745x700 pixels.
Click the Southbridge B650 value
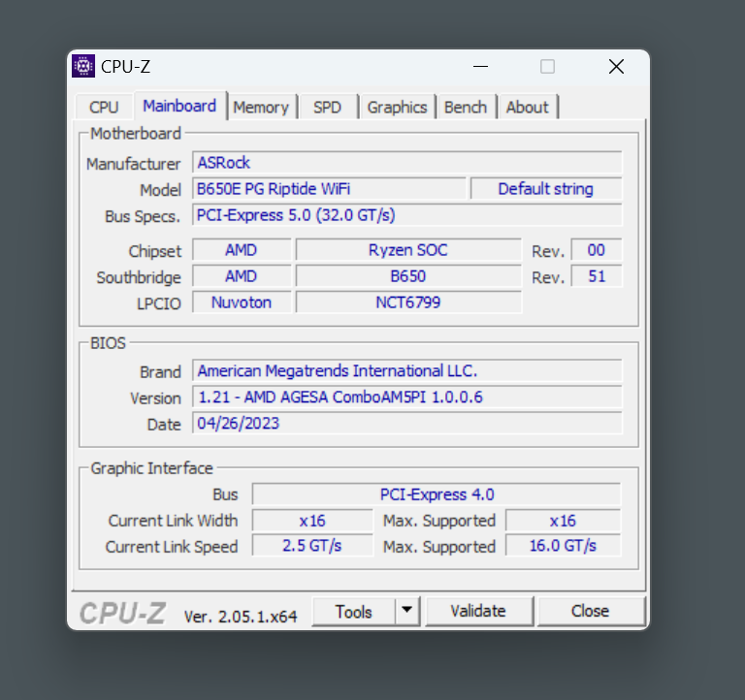[408, 276]
